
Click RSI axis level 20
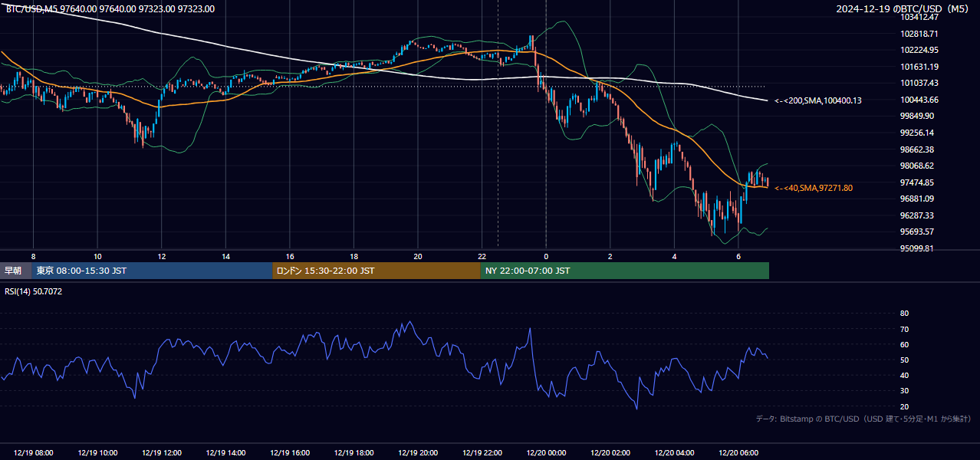tap(904, 406)
